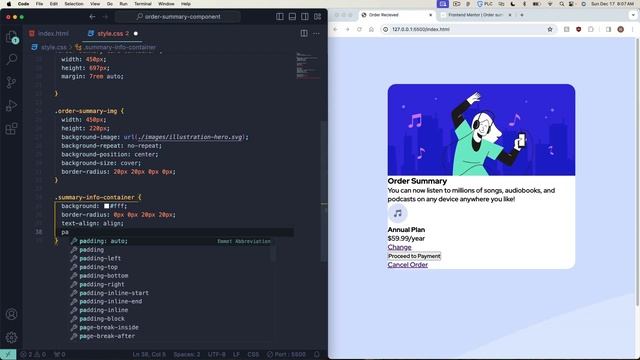Open the Terminal menu

coord(142,4)
